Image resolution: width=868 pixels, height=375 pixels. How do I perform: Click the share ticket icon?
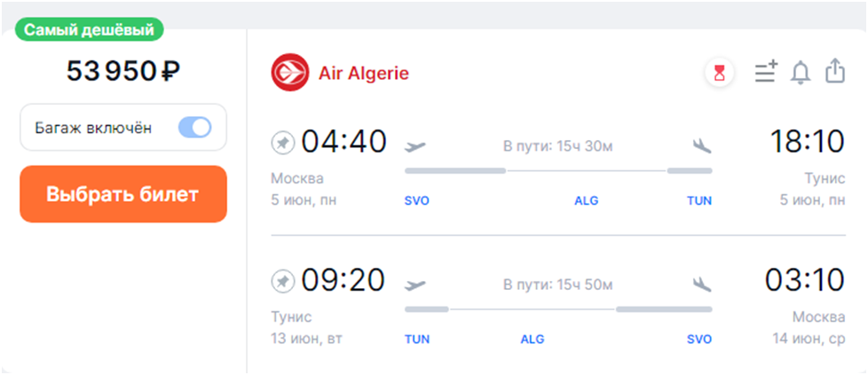(x=834, y=72)
